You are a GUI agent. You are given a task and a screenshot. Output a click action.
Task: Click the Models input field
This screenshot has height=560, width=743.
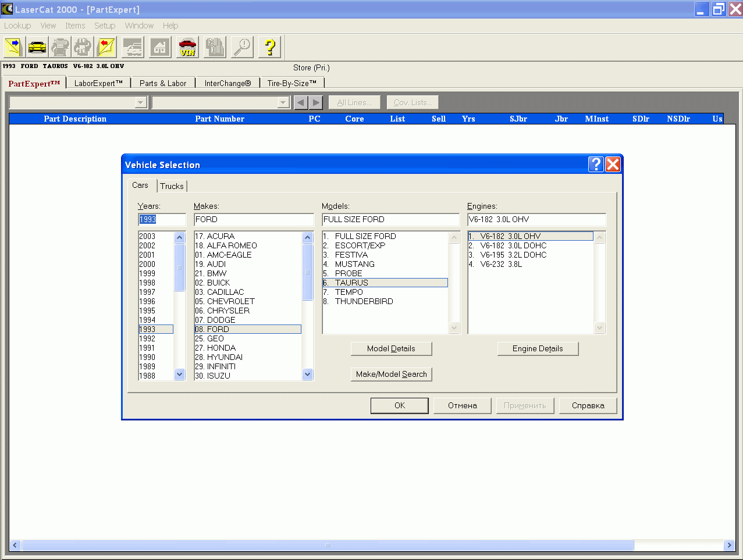[391, 219]
